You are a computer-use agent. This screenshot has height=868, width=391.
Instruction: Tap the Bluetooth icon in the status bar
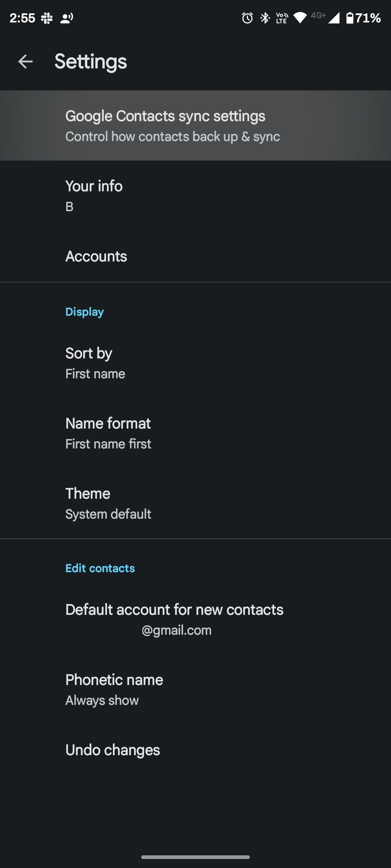[x=264, y=18]
